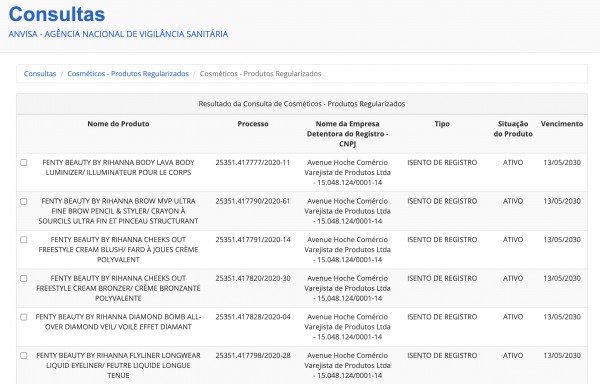600x384 pixels.
Task: Click the ANVISA agency subtitle text
Action: pos(118,34)
